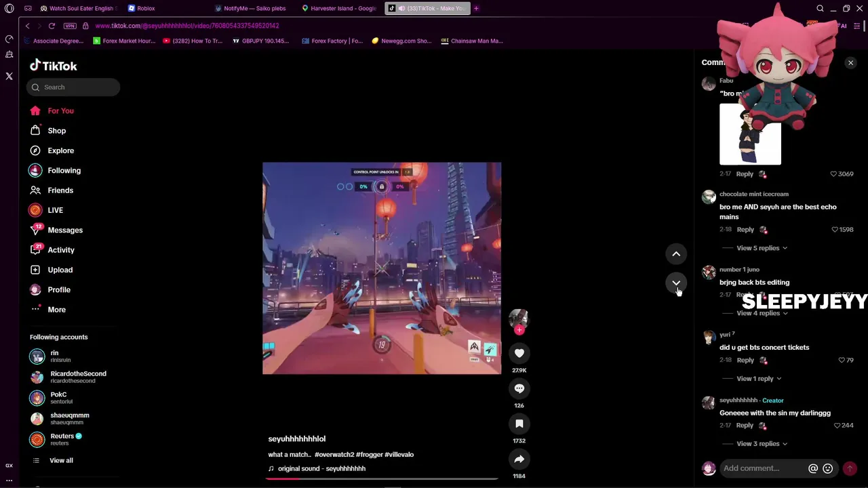868x488 pixels.
Task: Switch to the Harvester Island Google tab
Action: (x=339, y=8)
